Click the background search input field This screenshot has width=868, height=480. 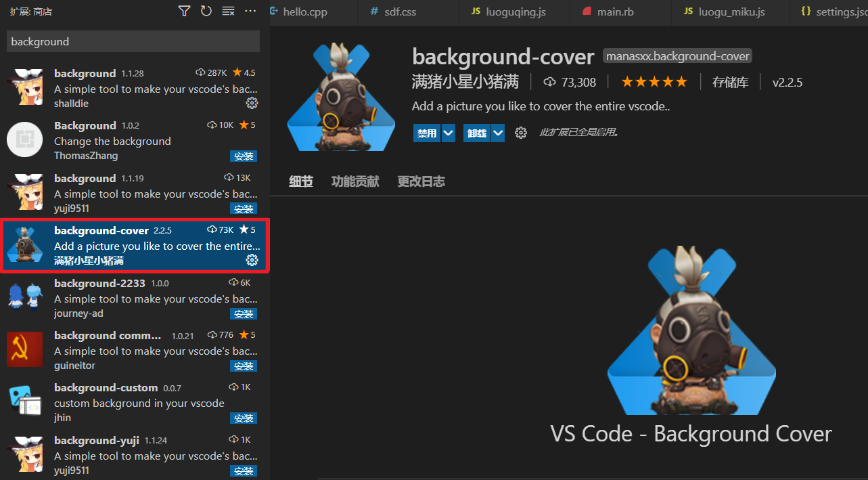click(133, 41)
